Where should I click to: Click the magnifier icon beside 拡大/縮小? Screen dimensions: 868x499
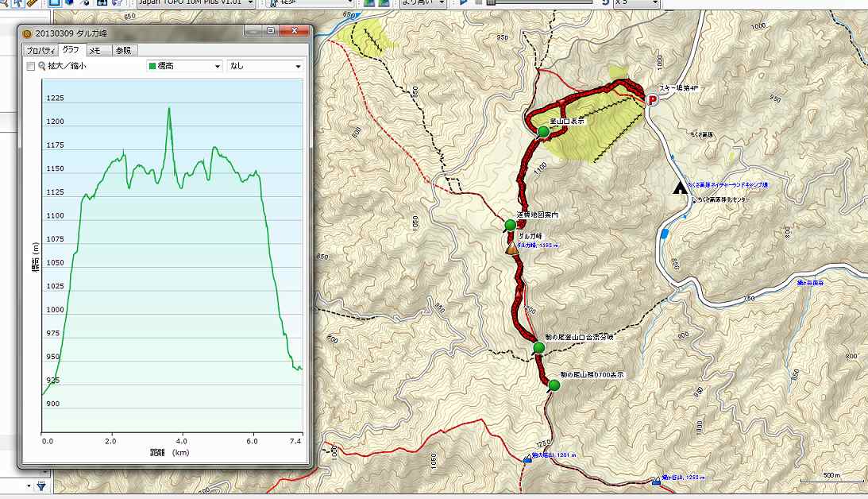41,67
